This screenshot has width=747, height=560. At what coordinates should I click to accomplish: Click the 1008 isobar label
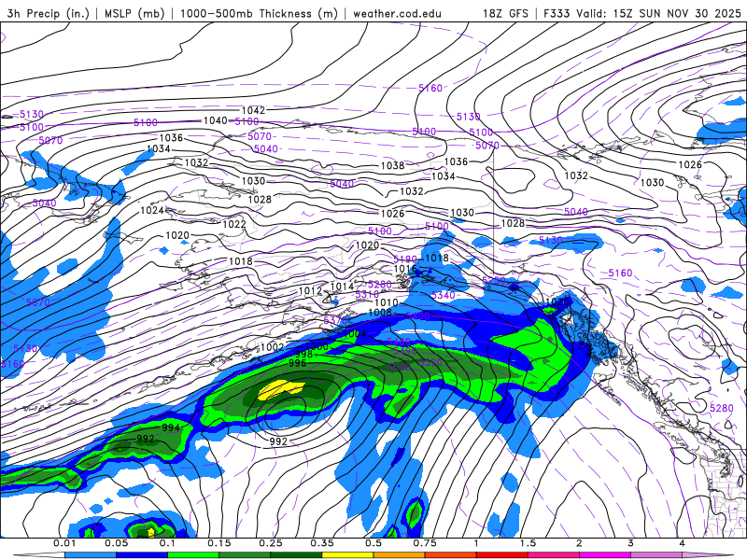(x=380, y=313)
